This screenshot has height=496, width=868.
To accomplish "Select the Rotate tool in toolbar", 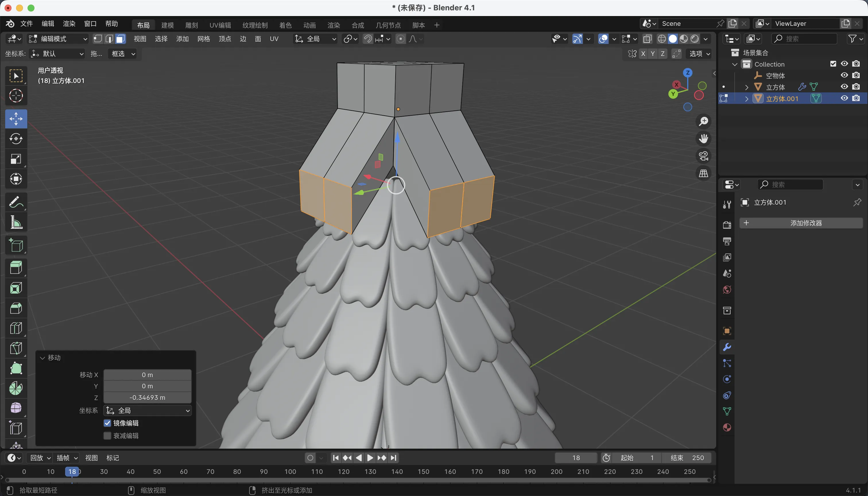I will pos(16,139).
